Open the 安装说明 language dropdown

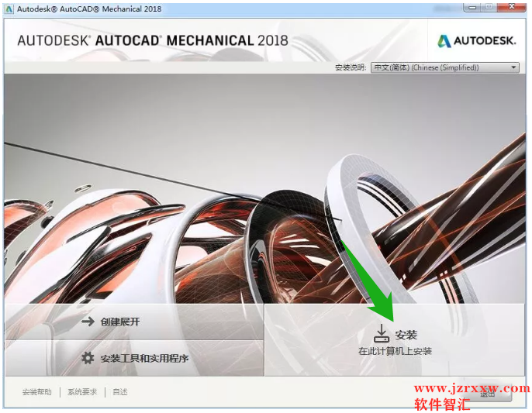pos(445,67)
